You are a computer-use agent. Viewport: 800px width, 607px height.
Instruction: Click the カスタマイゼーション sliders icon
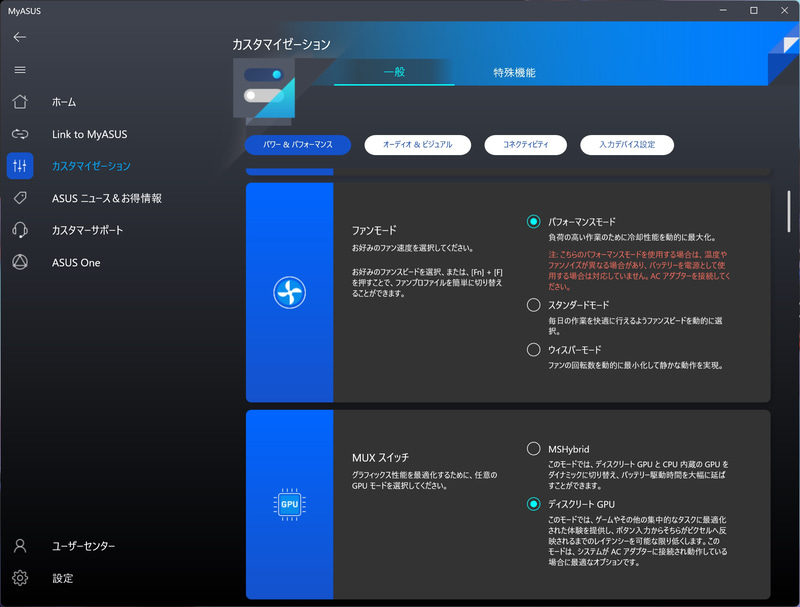click(x=20, y=165)
